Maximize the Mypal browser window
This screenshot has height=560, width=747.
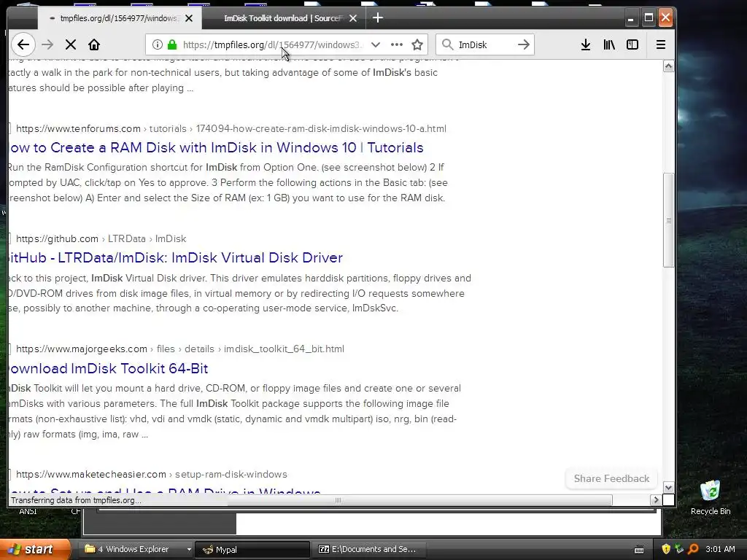click(649, 18)
